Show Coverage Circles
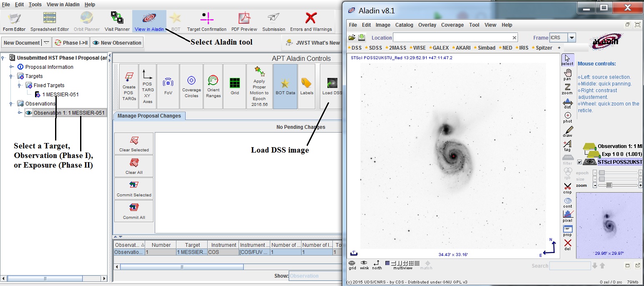The image size is (644, 286). [x=191, y=86]
